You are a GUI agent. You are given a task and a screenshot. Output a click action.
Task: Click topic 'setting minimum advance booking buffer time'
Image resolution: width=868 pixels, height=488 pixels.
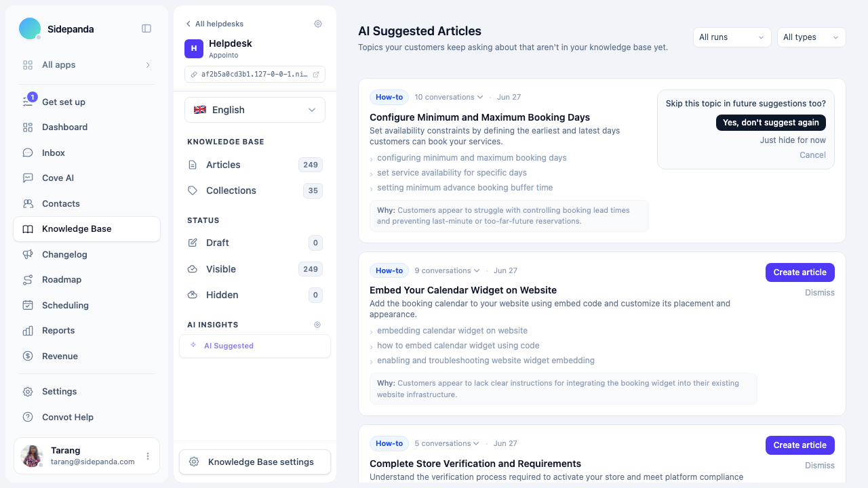pyautogui.click(x=465, y=188)
